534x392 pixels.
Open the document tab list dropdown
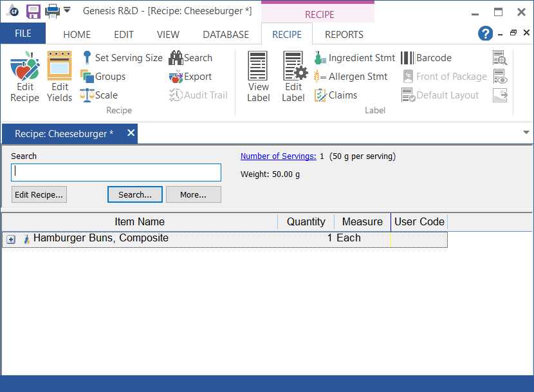[x=526, y=133]
